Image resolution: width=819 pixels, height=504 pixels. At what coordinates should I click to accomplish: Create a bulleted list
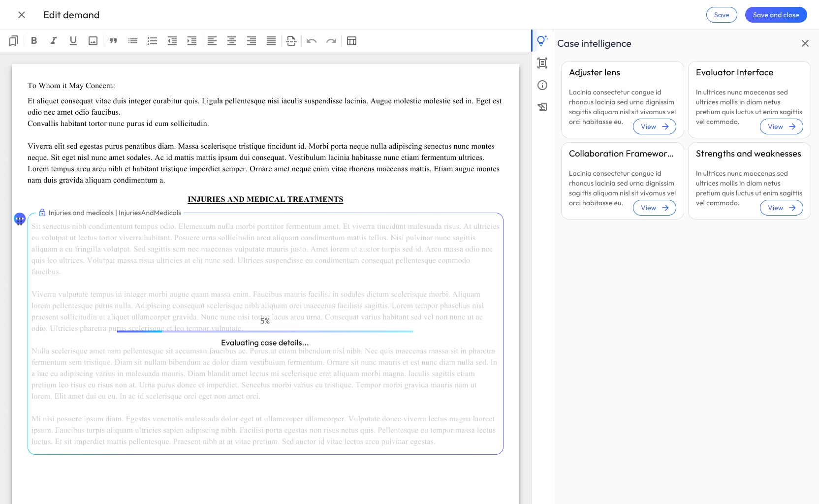[133, 41]
